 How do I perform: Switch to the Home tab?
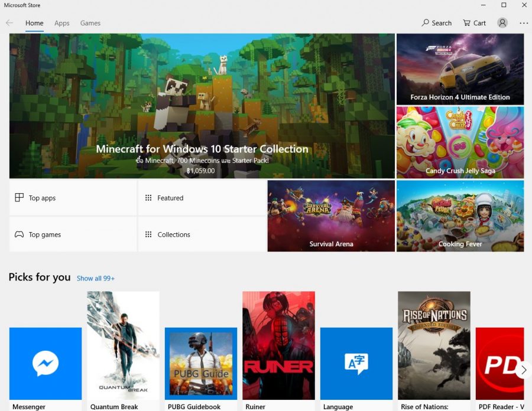click(34, 23)
